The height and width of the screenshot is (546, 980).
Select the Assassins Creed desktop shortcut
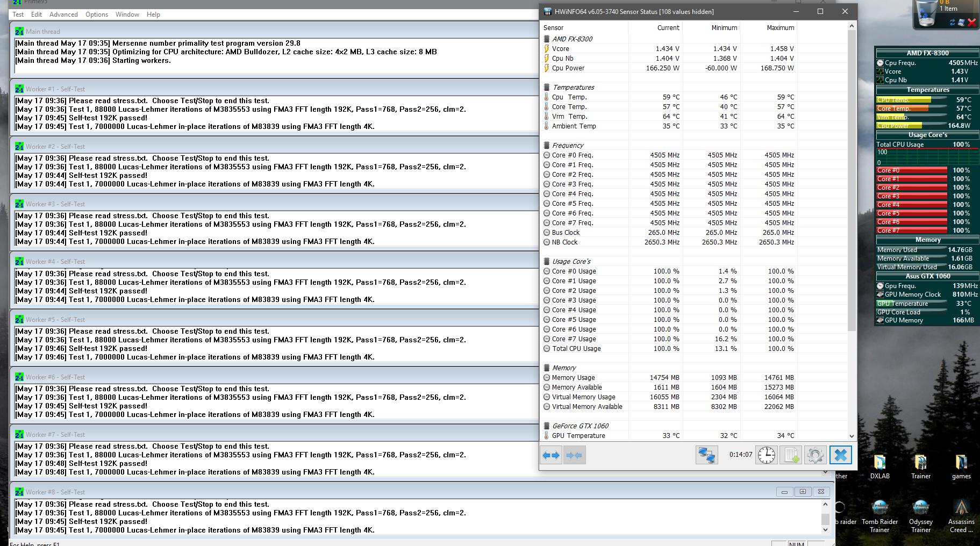[x=961, y=515]
